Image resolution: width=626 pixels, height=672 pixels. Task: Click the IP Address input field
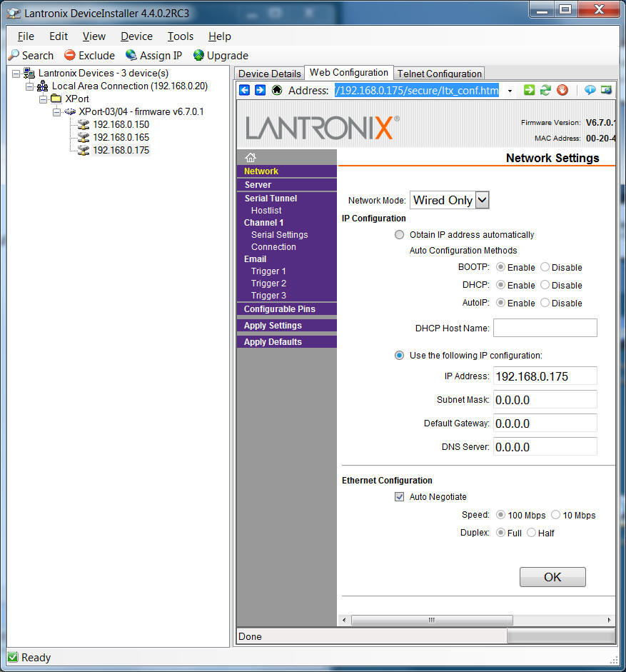click(x=545, y=376)
